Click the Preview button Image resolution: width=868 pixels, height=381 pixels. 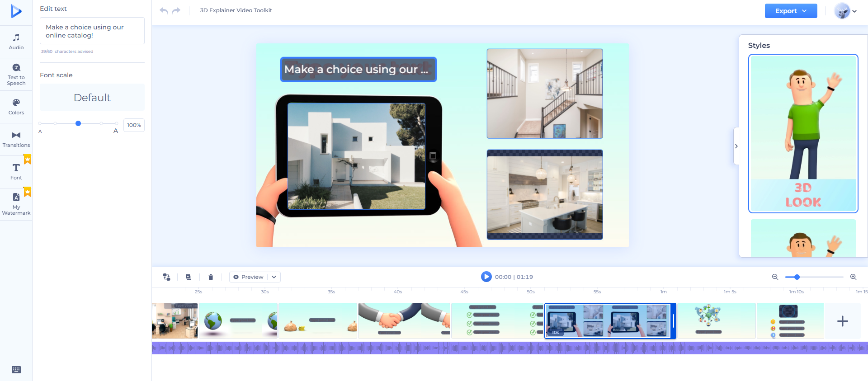[248, 277]
